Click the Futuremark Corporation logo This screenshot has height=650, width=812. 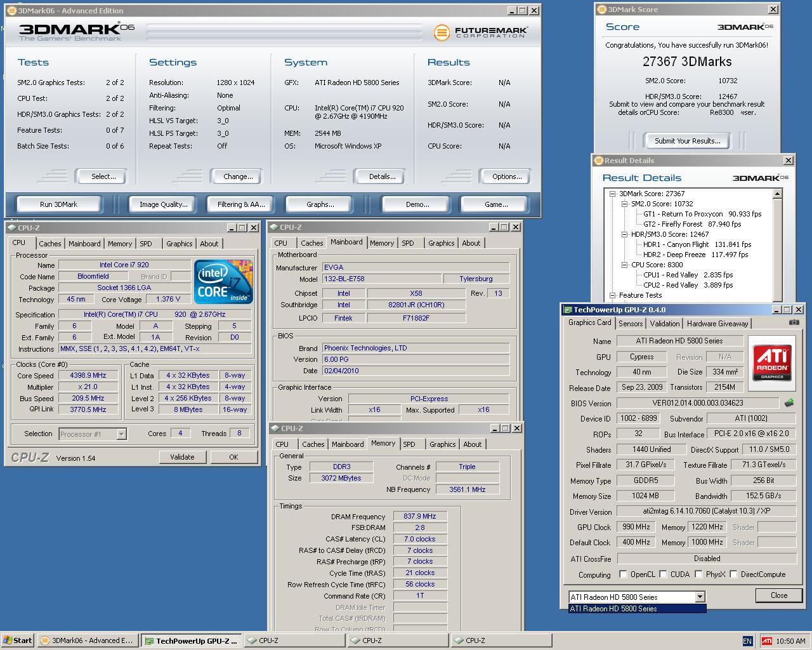pos(480,32)
